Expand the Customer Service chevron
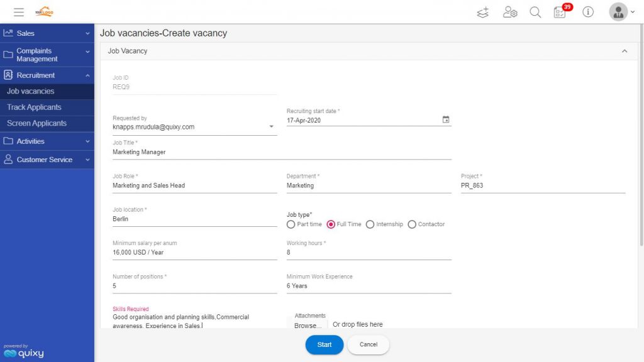Viewport: 644px width, 362px height. click(x=87, y=160)
